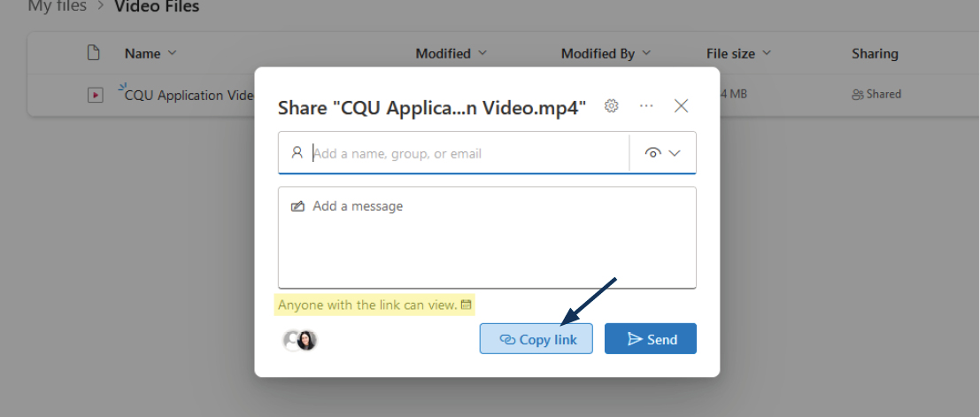Click the file type icon column header

coord(93,54)
